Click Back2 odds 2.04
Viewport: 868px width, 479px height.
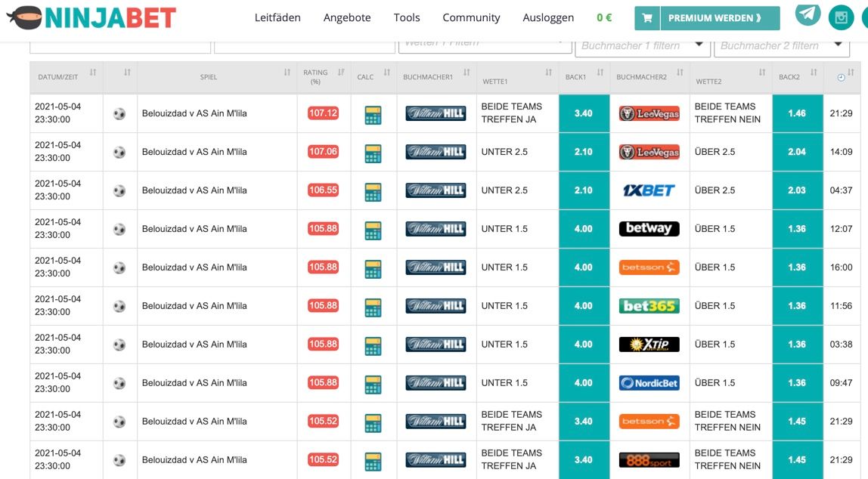coord(798,152)
